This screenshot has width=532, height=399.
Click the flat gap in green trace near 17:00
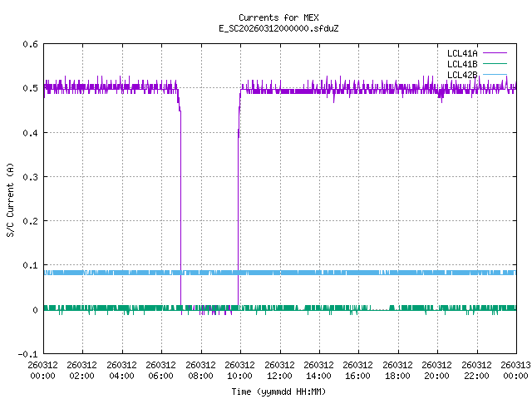coord(378,309)
